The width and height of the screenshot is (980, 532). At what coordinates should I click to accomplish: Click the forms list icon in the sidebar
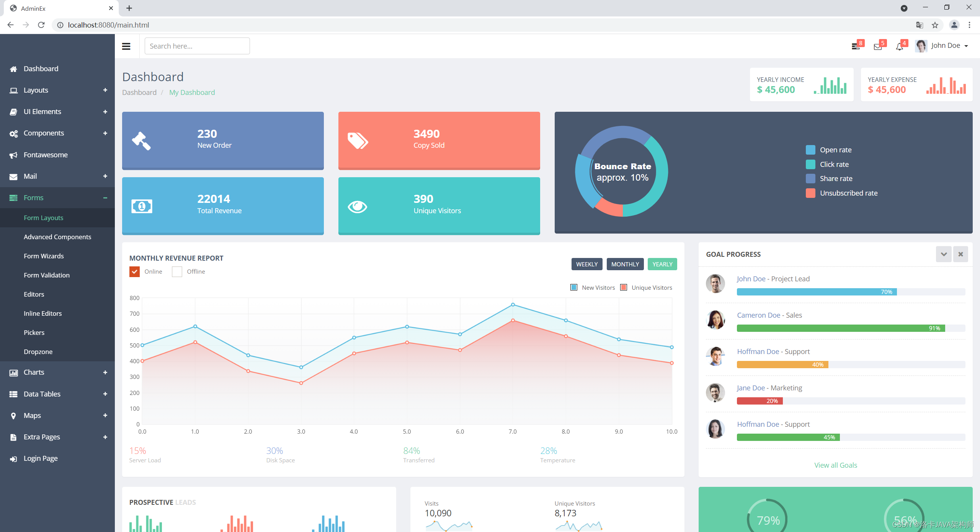click(x=13, y=197)
